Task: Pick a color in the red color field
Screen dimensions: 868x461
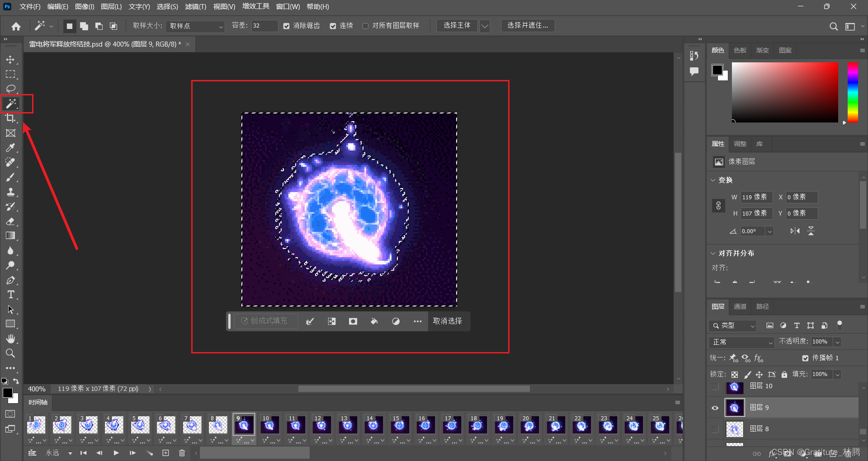Action: pos(785,92)
